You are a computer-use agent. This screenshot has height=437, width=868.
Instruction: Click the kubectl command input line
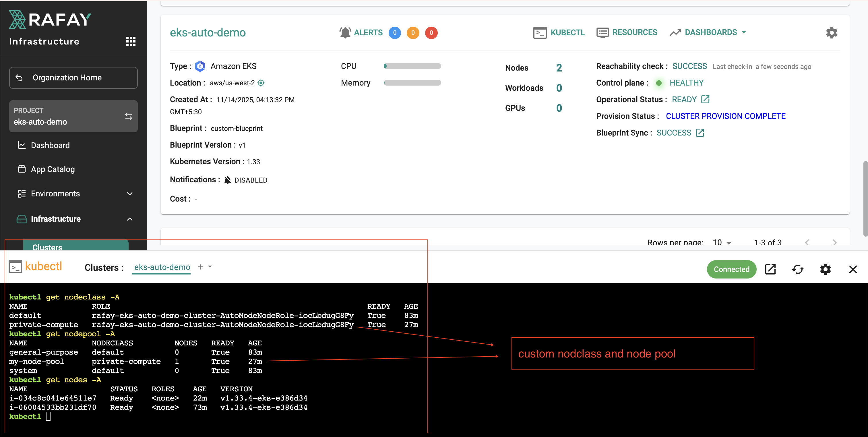coord(48,416)
